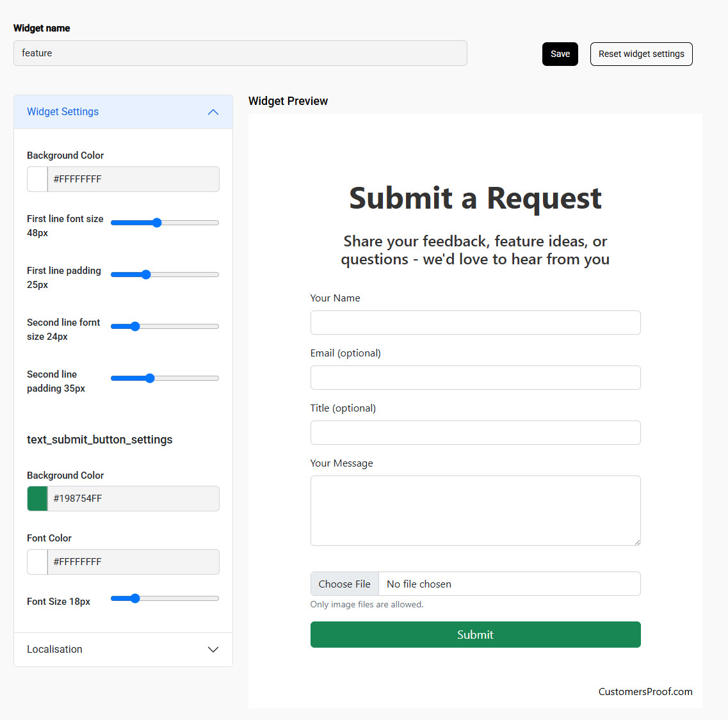Click the Save button
Viewport: 728px width, 720px height.
pos(560,54)
